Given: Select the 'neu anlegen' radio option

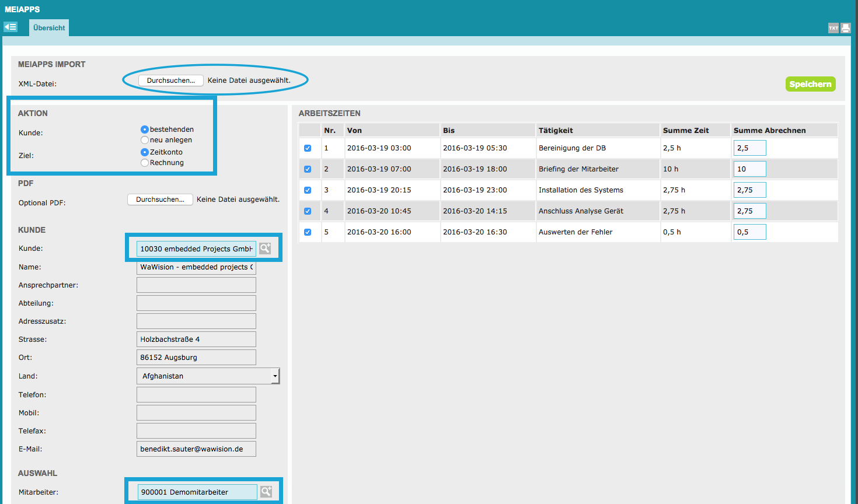Looking at the screenshot, I should click(145, 140).
